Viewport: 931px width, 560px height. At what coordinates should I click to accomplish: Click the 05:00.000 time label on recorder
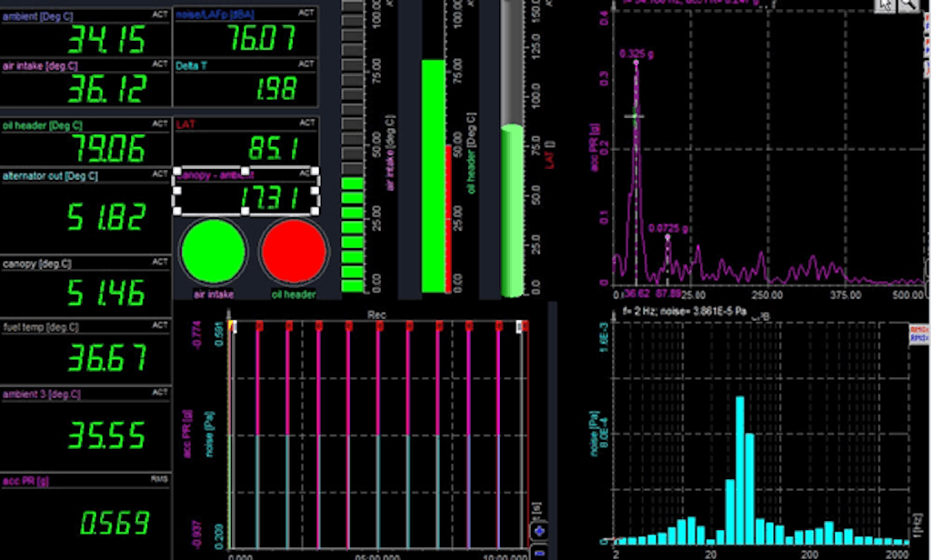click(x=377, y=557)
